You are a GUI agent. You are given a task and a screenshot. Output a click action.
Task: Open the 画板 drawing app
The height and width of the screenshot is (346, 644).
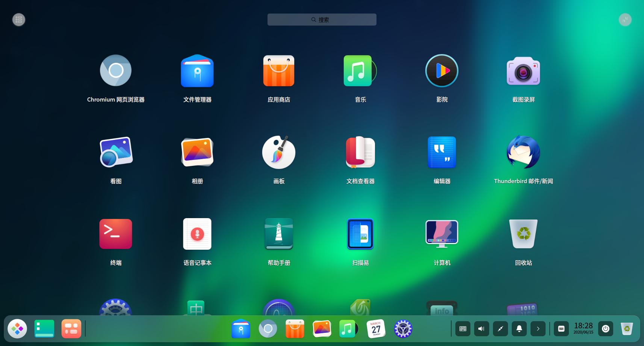click(278, 152)
